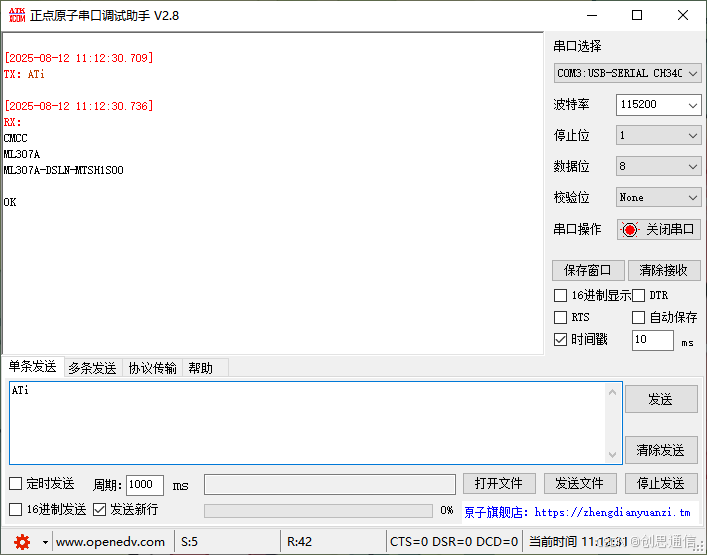Maximize the XCOM window

[637, 15]
